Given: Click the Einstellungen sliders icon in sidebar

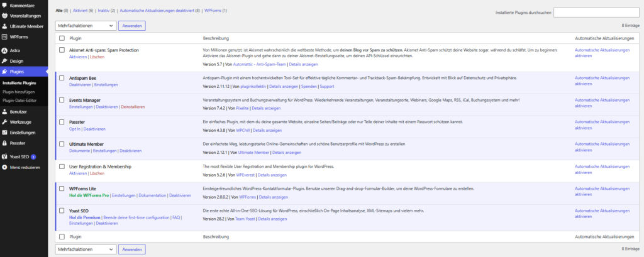Looking at the screenshot, I should click(4, 133).
